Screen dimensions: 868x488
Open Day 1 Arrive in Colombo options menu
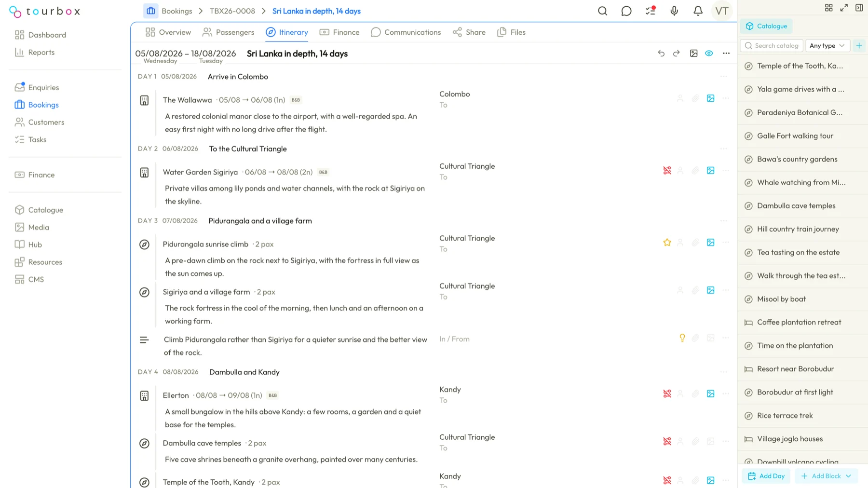(723, 77)
